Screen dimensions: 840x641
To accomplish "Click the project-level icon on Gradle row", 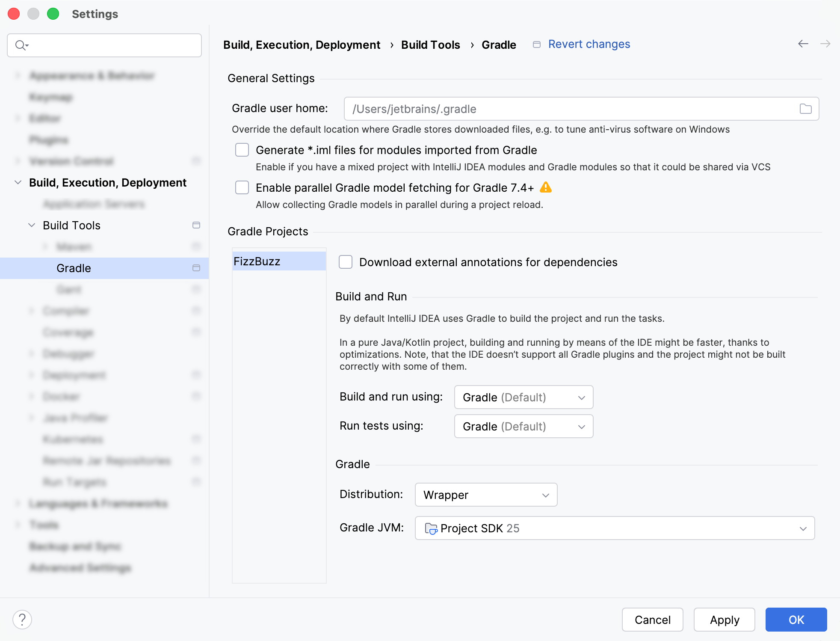I will (196, 268).
